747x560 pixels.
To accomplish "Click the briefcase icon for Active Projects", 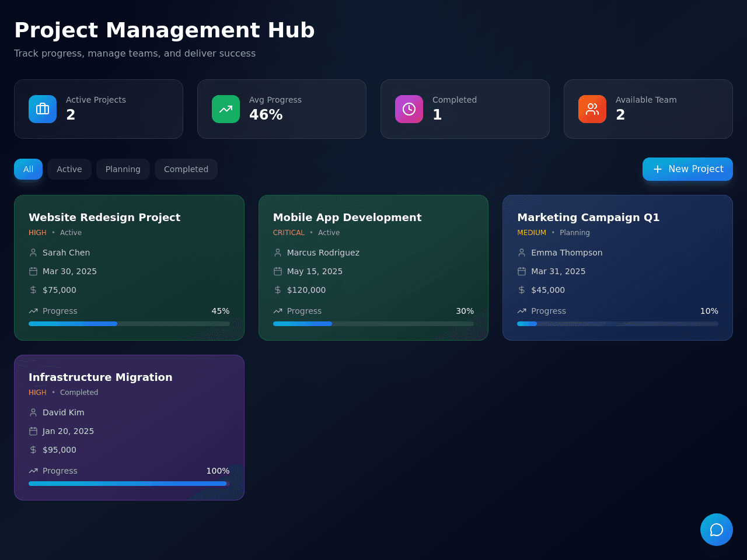I will click(43, 109).
